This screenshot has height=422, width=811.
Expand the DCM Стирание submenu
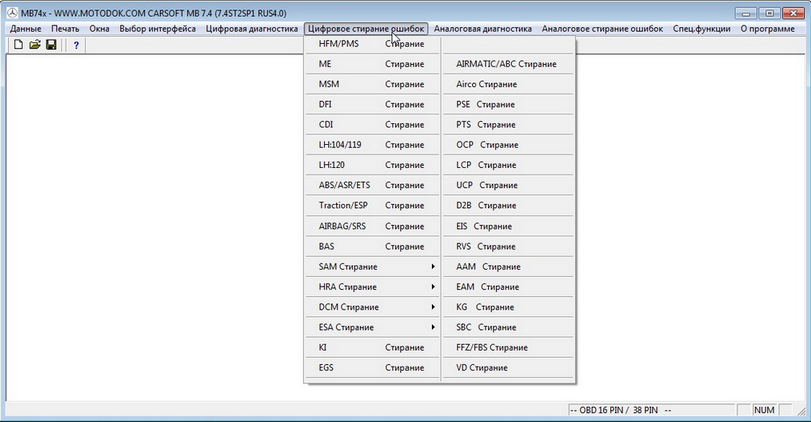pyautogui.click(x=372, y=307)
